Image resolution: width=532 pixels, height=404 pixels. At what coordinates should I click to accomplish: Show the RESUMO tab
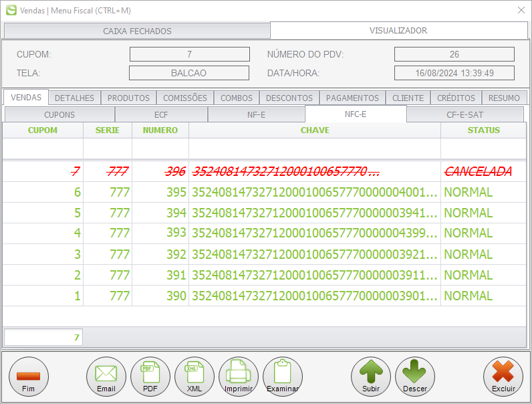tap(504, 98)
